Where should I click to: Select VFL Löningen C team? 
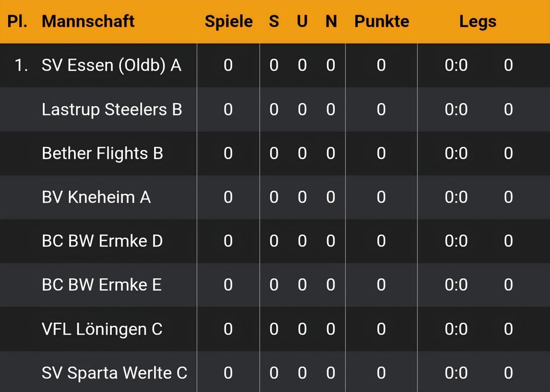click(x=102, y=329)
